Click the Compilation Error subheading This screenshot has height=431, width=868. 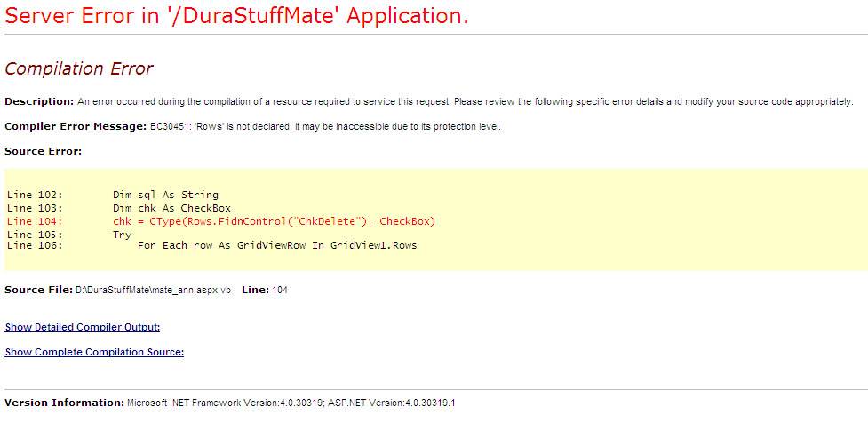coord(78,68)
